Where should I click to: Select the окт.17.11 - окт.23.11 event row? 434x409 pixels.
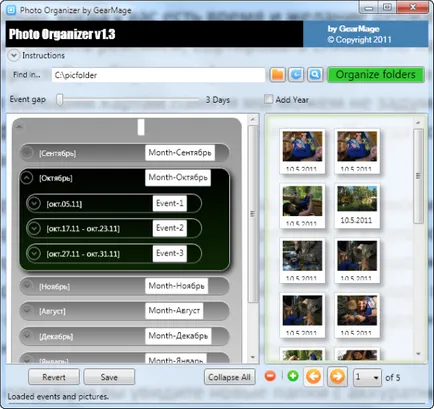click(x=114, y=228)
